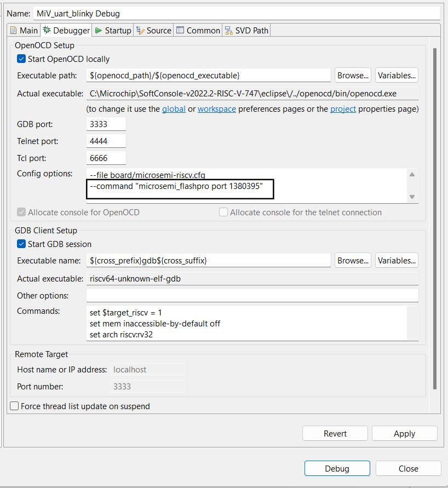The image size is (448, 488).
Task: Click the Host name localhost field
Action: 147,370
